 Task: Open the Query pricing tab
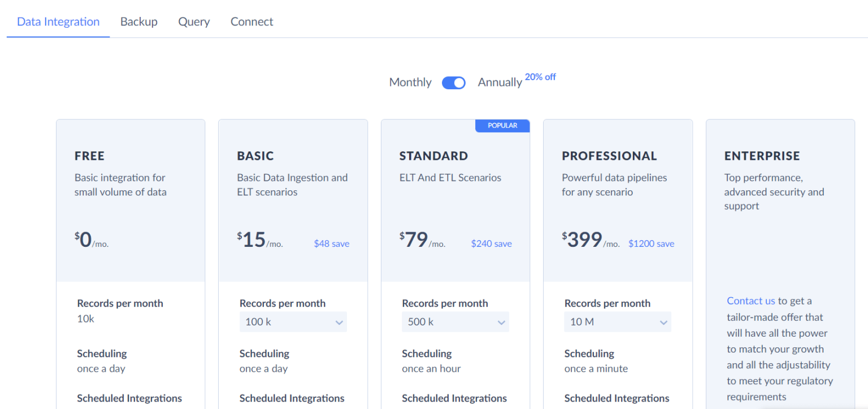coord(194,21)
